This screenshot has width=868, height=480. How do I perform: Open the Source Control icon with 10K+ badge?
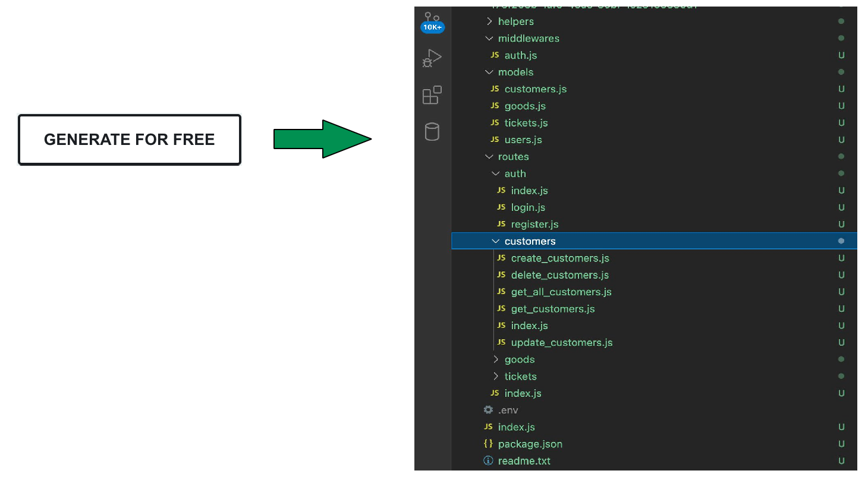(x=432, y=22)
